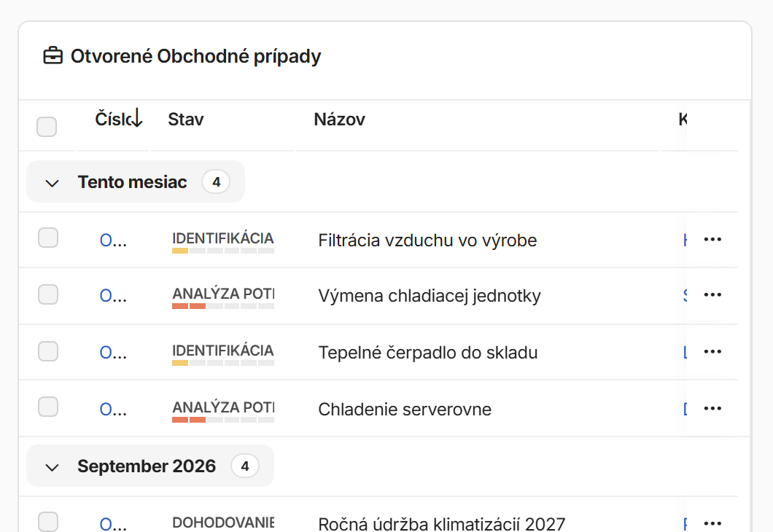Click DOHODOVANIE status in Ročná údržba row

(x=223, y=522)
